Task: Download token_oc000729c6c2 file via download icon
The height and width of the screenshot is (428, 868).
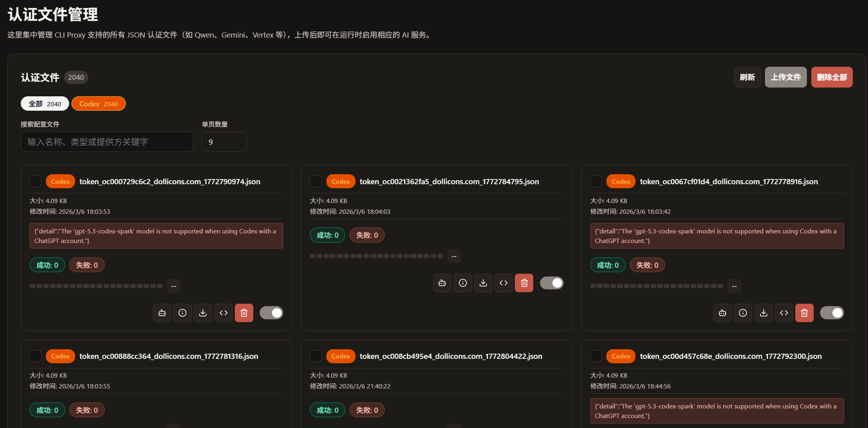Action: 203,313
